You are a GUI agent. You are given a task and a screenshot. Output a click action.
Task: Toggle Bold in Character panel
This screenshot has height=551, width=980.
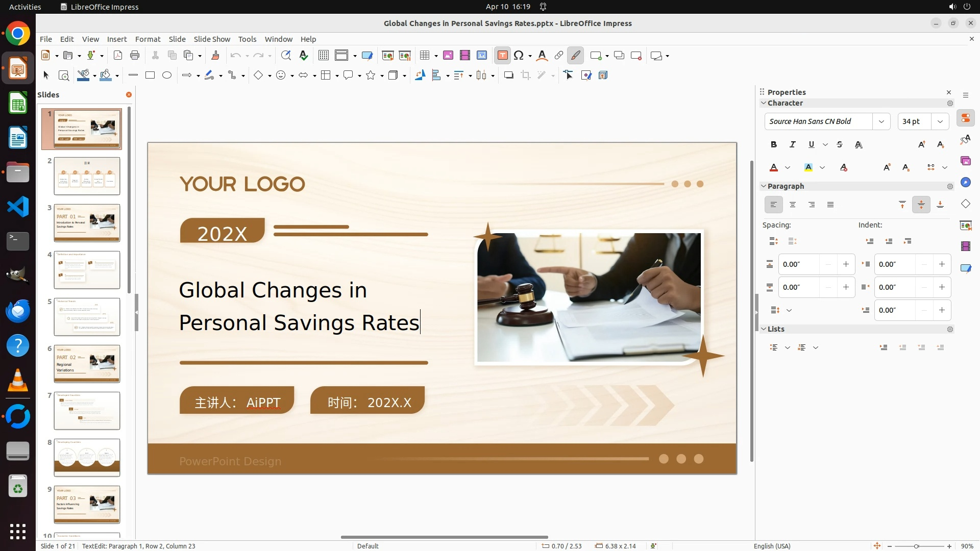click(774, 145)
